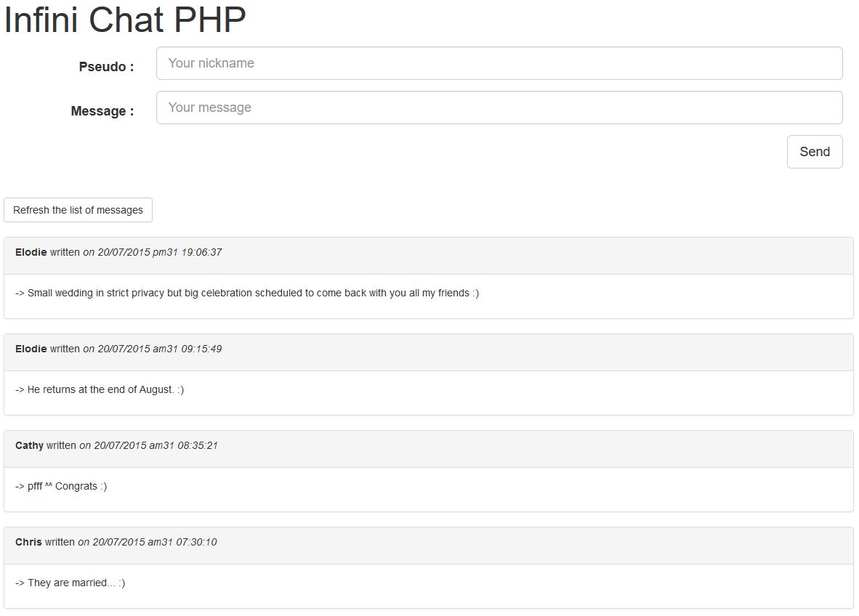Click the "pfff ^^ Congrats :)" message text
This screenshot has width=859, height=616.
pyautogui.click(x=61, y=486)
